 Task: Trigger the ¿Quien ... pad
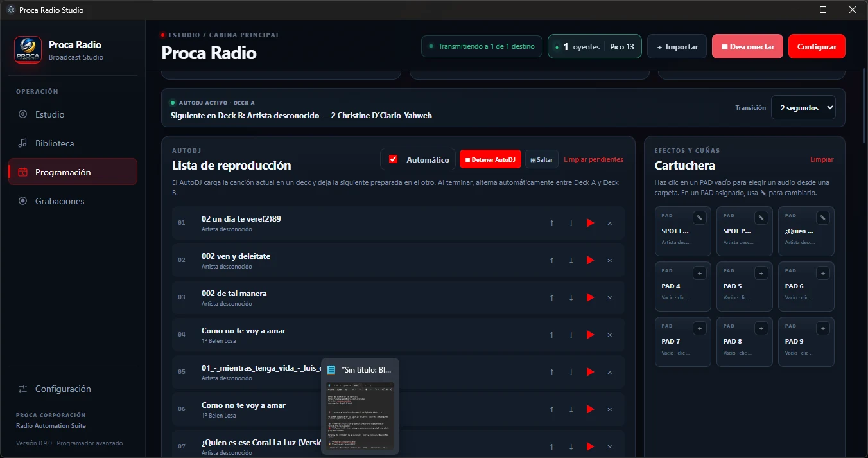pos(806,231)
